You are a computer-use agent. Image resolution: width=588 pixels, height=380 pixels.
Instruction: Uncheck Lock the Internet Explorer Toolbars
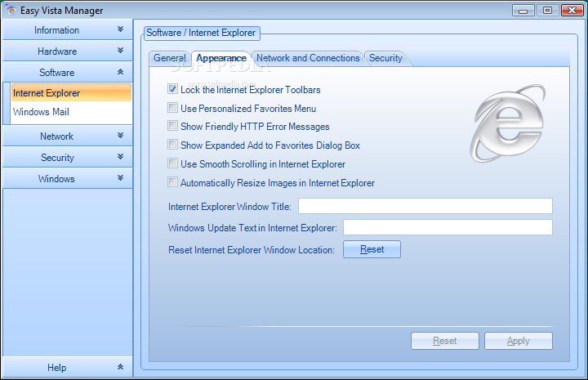172,89
